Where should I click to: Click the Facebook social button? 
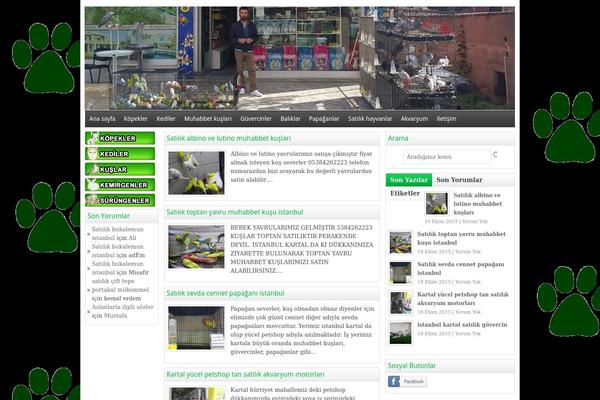pos(407,381)
